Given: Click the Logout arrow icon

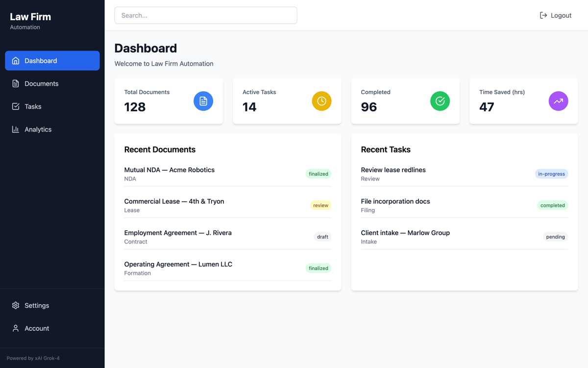Looking at the screenshot, I should click(543, 15).
